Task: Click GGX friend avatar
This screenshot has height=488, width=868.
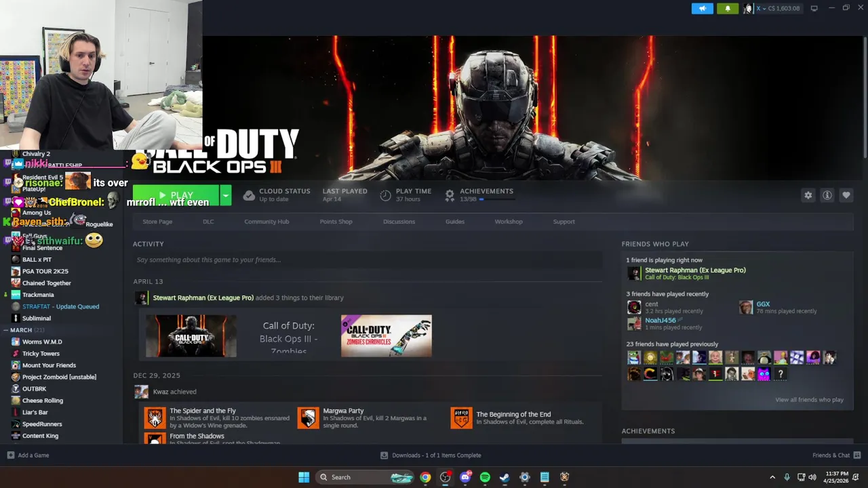Action: [746, 307]
